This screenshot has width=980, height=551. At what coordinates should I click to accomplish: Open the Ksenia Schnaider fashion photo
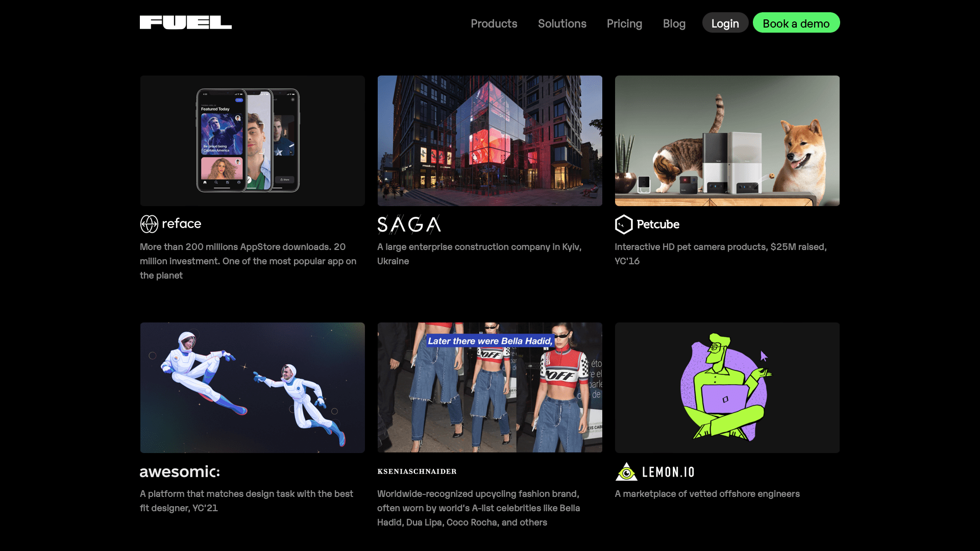[490, 388]
